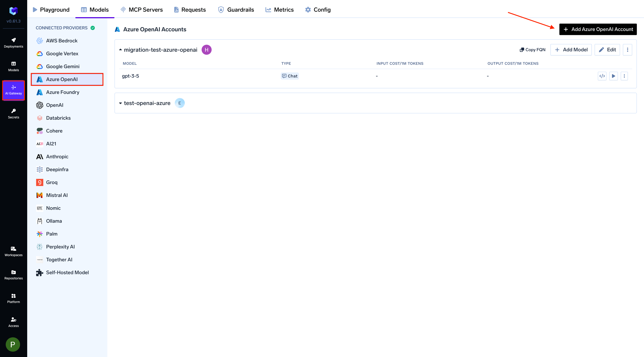
Task: Click the Chat type badge
Action: 289,76
